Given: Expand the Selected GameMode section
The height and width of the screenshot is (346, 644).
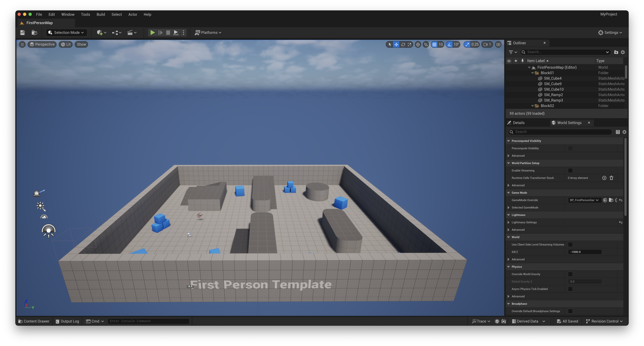Looking at the screenshot, I should [x=508, y=208].
